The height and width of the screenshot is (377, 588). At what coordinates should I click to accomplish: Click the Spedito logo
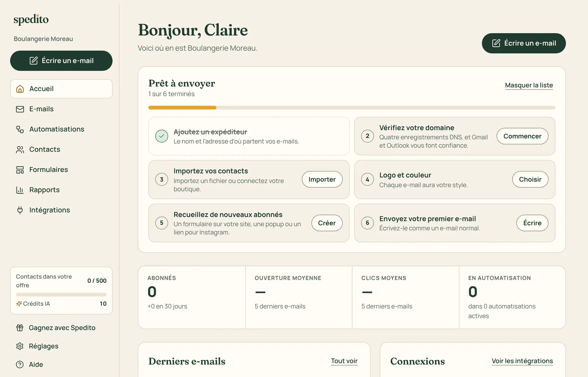(x=31, y=19)
